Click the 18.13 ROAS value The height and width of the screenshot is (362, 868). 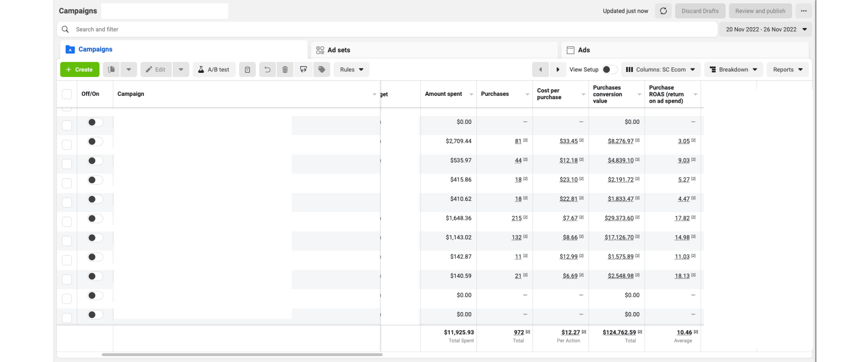point(682,276)
